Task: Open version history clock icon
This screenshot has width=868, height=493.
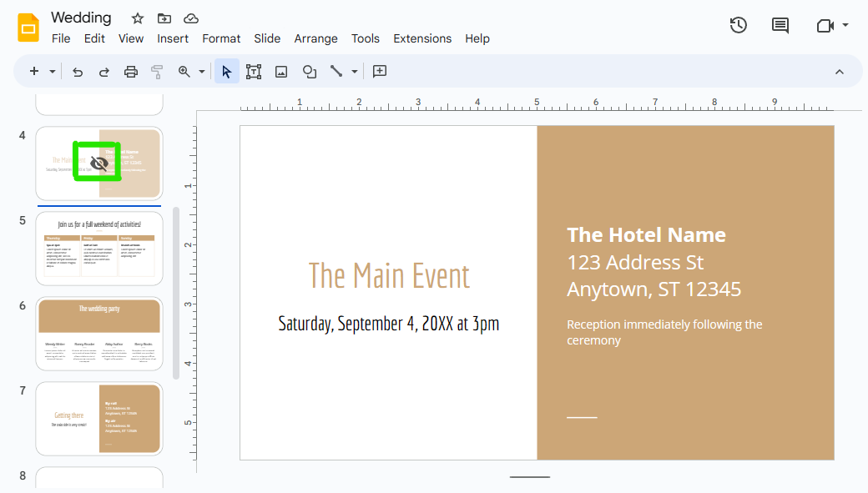Action: pyautogui.click(x=738, y=26)
